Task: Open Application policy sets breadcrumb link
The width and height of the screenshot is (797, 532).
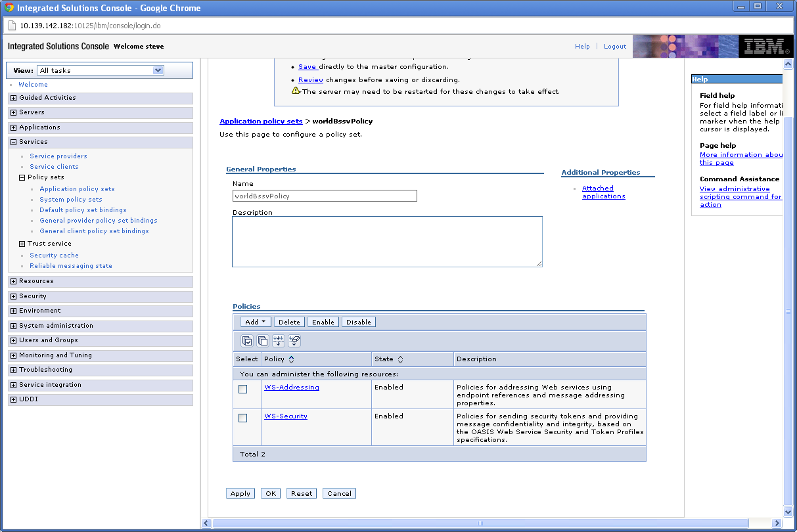Action: [261, 122]
